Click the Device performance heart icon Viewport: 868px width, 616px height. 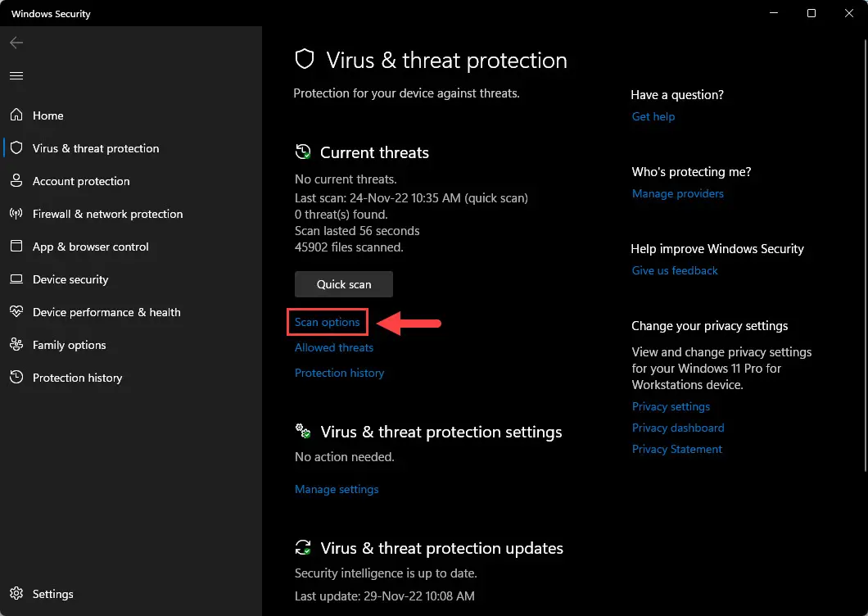16,311
